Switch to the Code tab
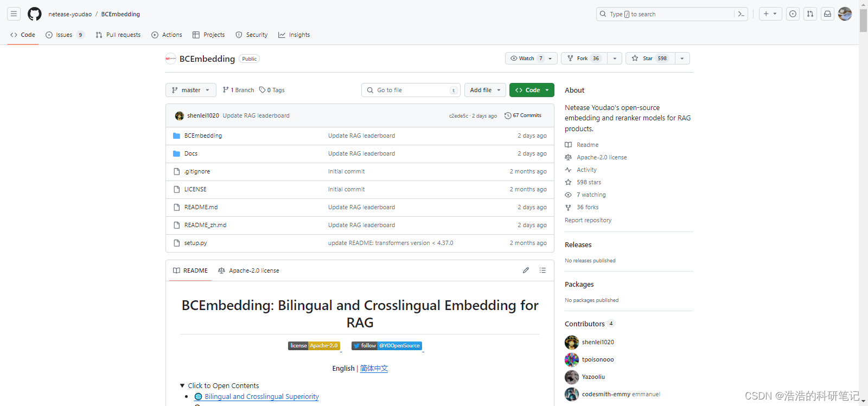Viewport: 868px width, 406px height. (23, 35)
